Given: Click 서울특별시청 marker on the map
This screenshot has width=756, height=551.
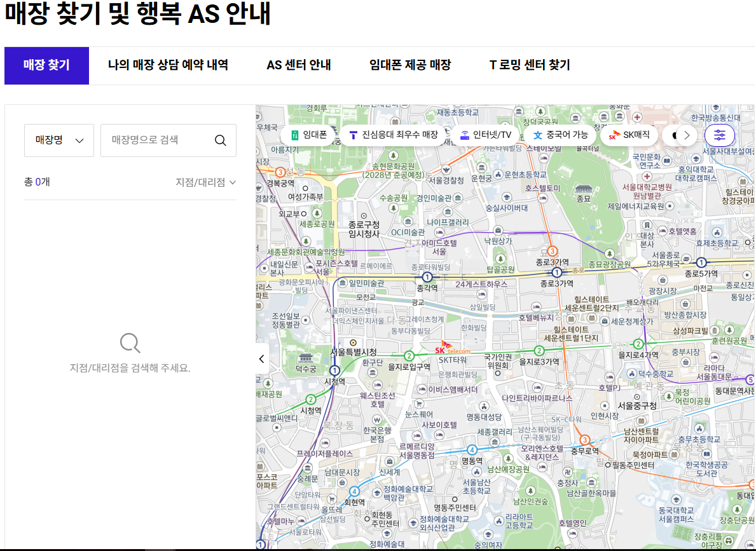Looking at the screenshot, I should (353, 343).
